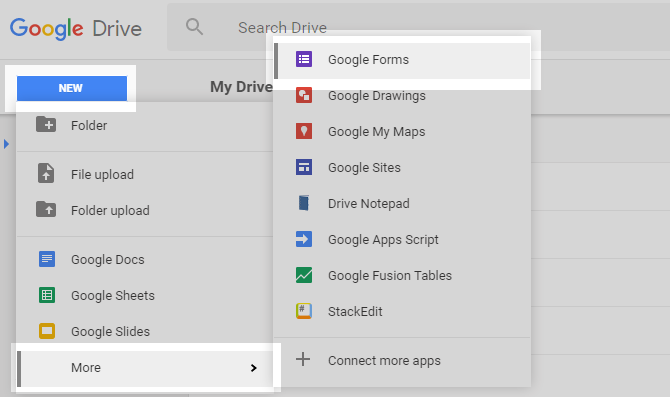
Task: Click the Folder upload icon
Action: point(46,209)
